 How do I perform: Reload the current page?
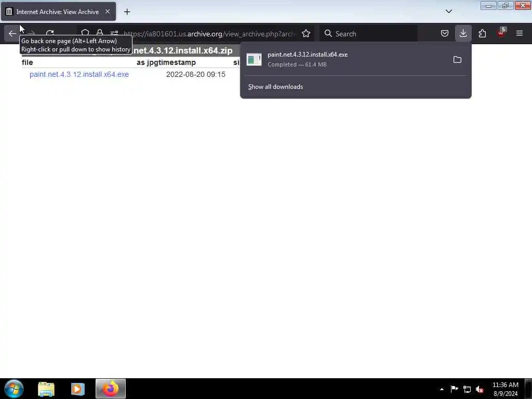coord(50,33)
